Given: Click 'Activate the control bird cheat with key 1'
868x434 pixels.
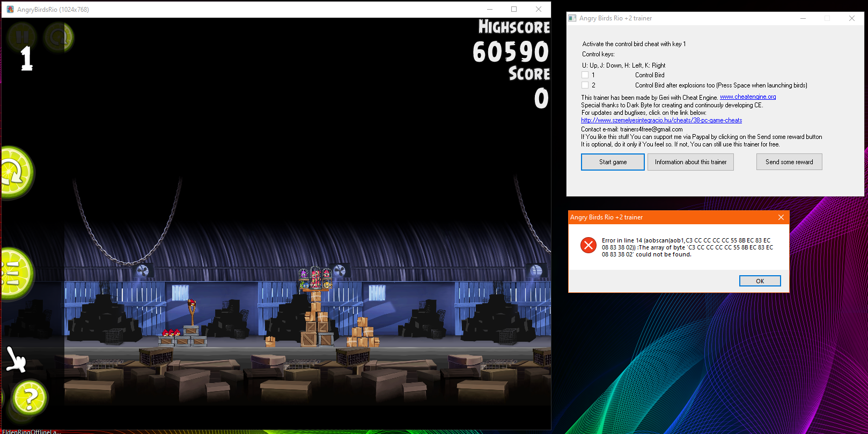Looking at the screenshot, I should [634, 44].
